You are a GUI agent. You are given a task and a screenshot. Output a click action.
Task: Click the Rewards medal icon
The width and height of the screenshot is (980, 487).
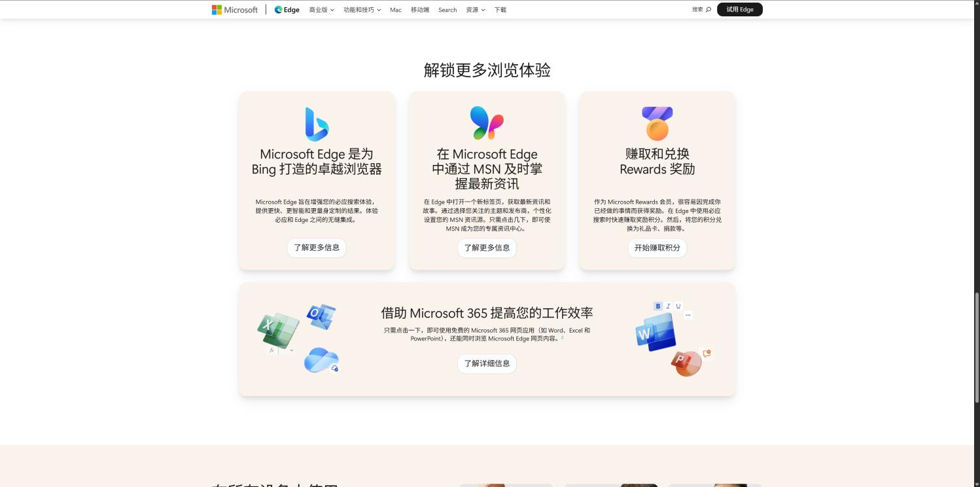[x=657, y=124]
